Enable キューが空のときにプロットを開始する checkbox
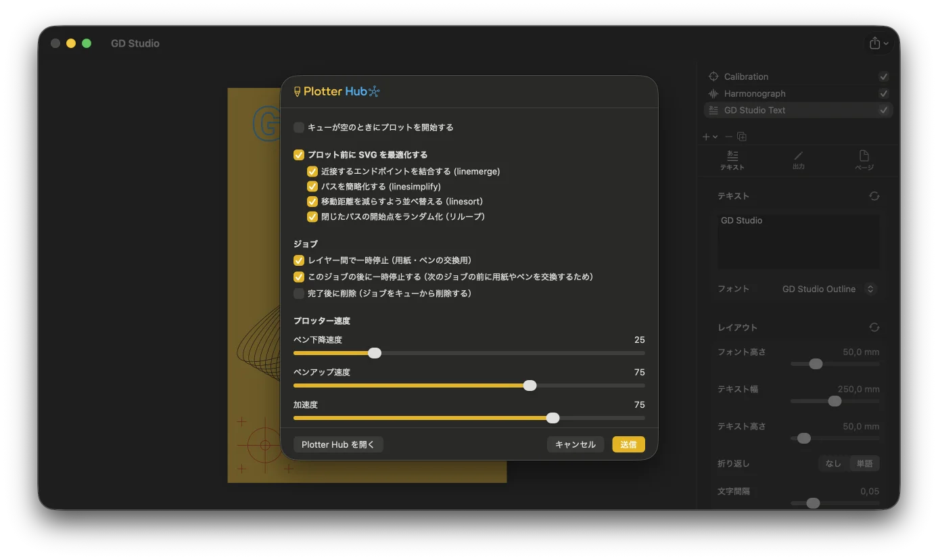 coord(299,127)
